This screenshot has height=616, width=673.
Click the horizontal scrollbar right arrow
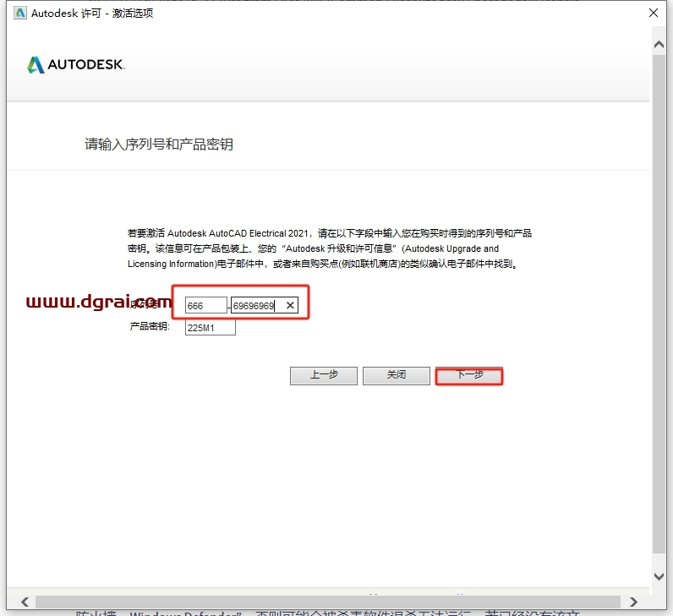pyautogui.click(x=633, y=602)
